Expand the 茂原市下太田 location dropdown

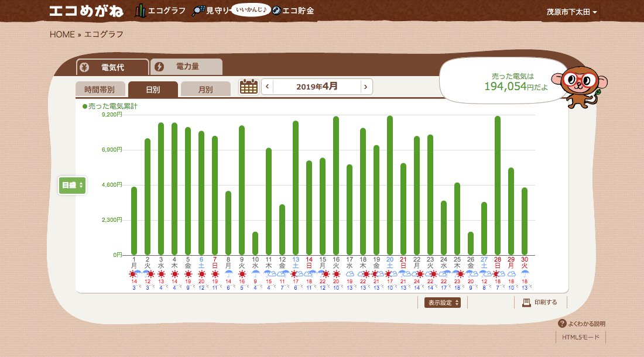pos(572,12)
